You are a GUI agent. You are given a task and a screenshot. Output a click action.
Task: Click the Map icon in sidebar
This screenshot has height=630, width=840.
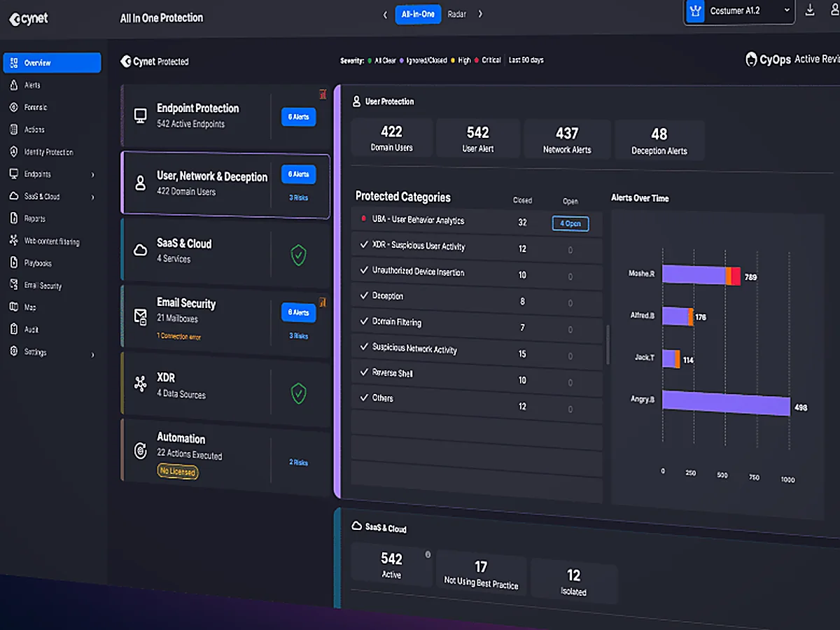click(13, 307)
